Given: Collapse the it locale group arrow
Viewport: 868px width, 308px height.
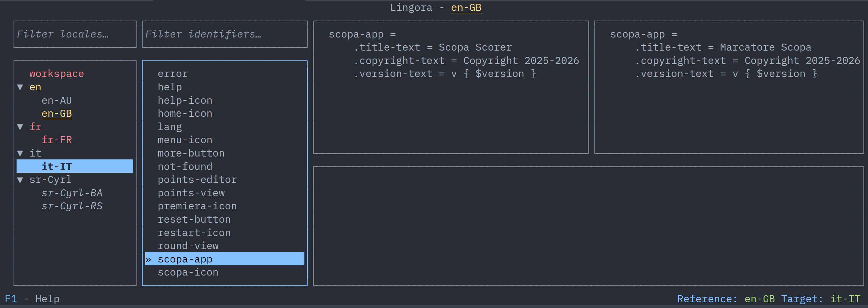Looking at the screenshot, I should (x=20, y=153).
